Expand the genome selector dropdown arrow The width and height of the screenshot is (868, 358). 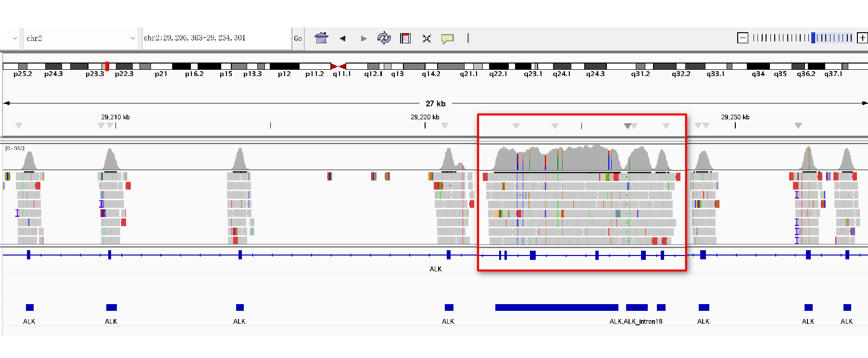point(14,38)
